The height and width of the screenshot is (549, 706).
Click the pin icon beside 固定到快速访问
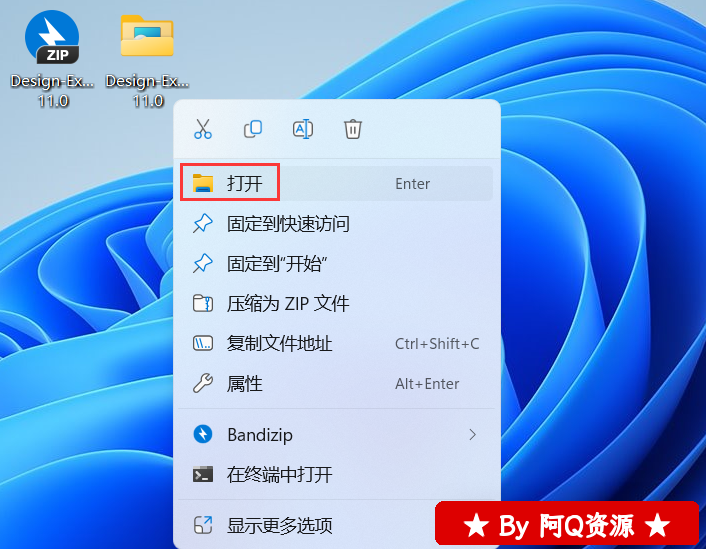tap(203, 223)
